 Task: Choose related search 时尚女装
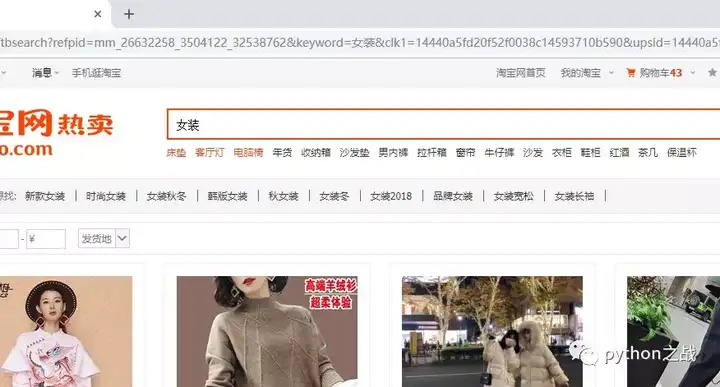pos(106,196)
